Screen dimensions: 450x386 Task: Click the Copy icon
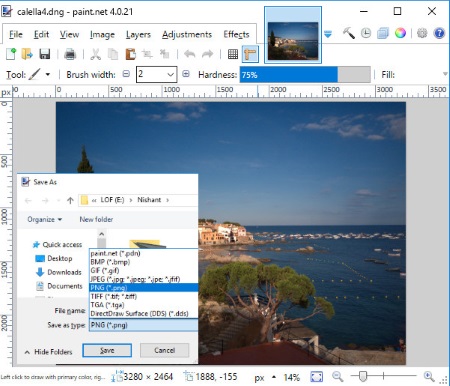click(113, 54)
